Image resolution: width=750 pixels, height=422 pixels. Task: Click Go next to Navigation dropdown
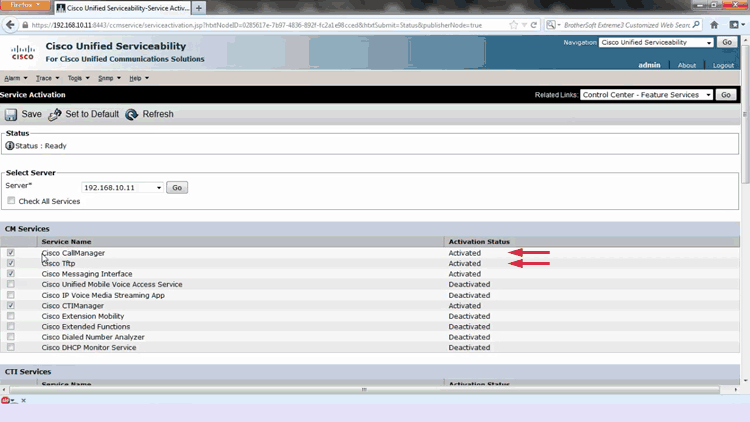pos(727,42)
